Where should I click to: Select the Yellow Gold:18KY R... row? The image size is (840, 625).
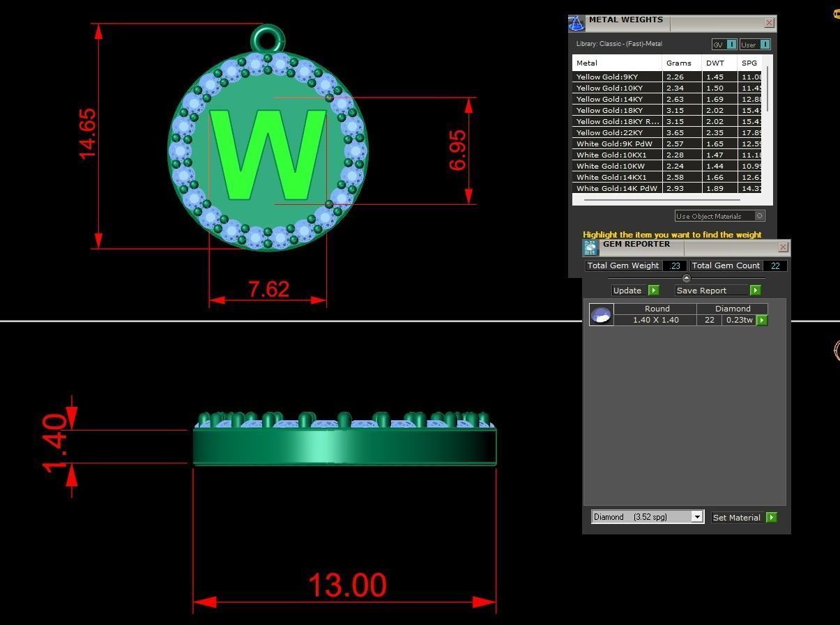coord(667,121)
